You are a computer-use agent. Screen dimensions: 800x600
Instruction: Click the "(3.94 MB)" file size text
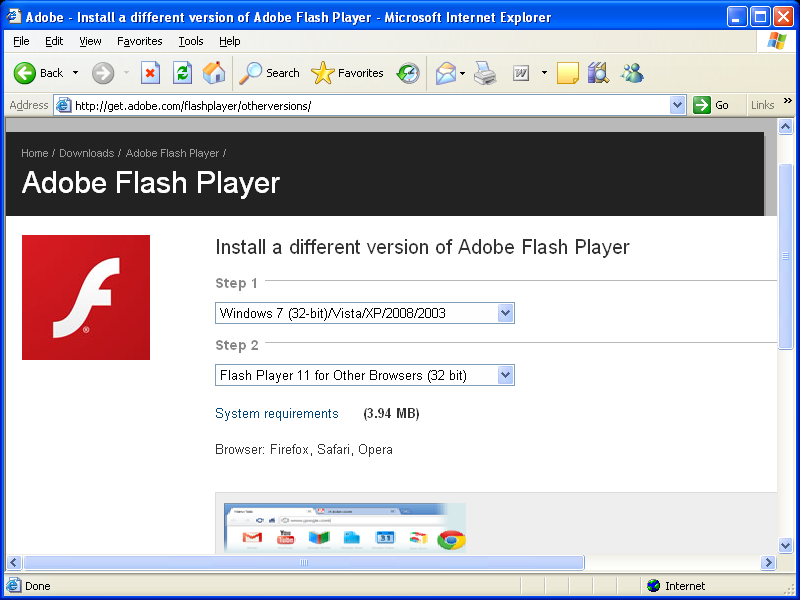coord(391,413)
